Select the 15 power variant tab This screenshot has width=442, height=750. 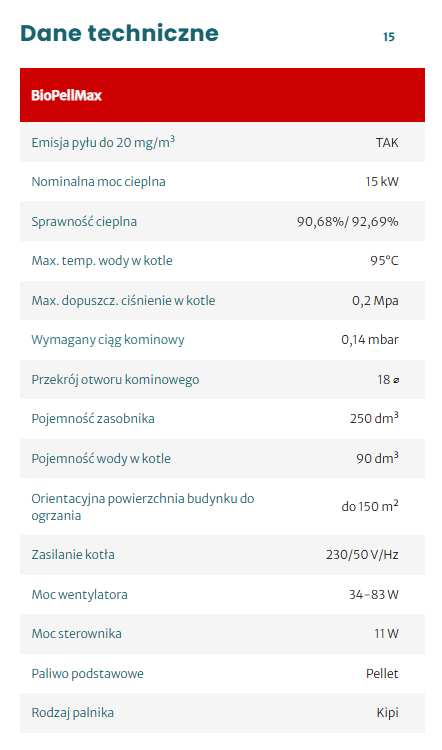pyautogui.click(x=388, y=37)
